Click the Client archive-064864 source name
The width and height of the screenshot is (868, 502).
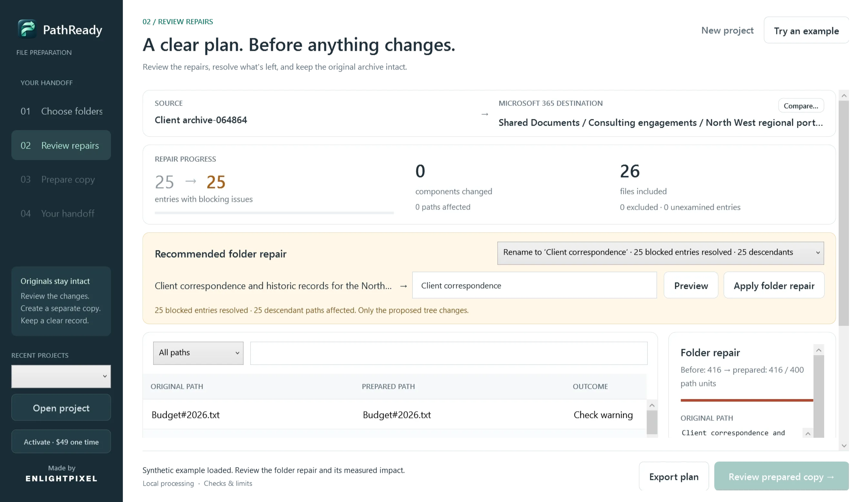click(200, 120)
